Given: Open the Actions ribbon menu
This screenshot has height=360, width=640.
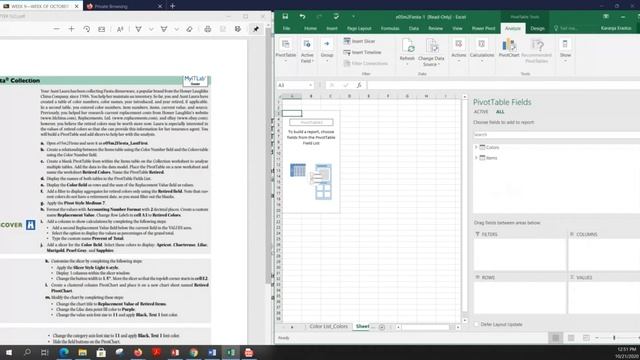Looking at the screenshot, I should pyautogui.click(x=458, y=51).
